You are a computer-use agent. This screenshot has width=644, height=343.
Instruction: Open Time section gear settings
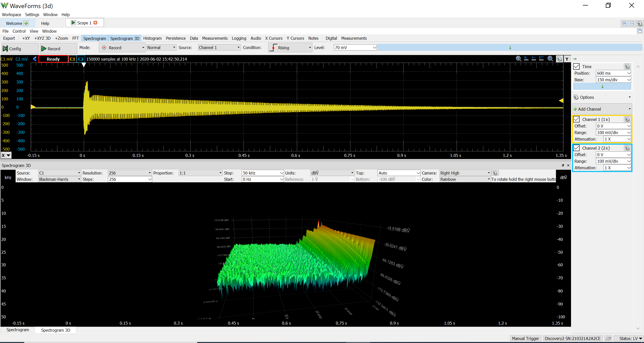point(627,66)
